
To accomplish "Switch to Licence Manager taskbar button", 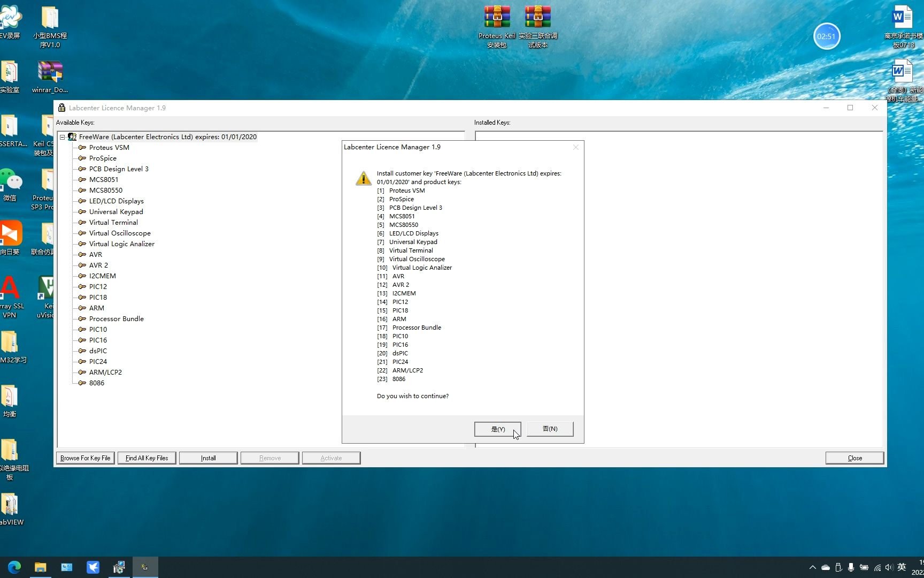I will pos(145,567).
